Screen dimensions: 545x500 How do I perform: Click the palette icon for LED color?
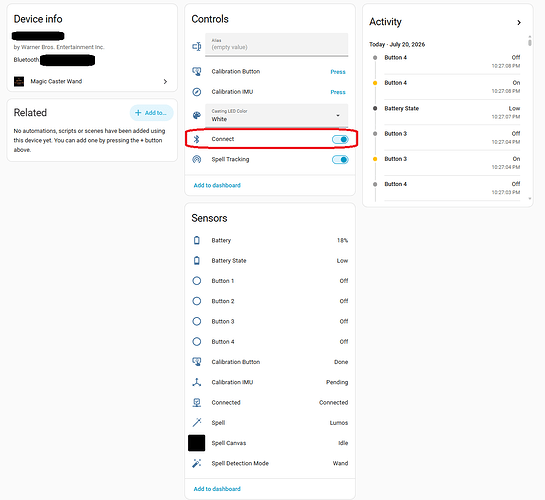click(x=197, y=115)
